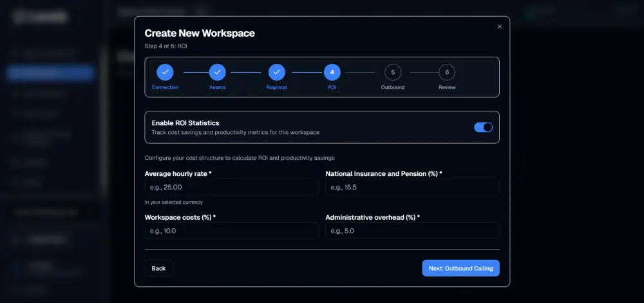Continue with Next: Outbound Calling
Image resolution: width=644 pixels, height=303 pixels.
[x=461, y=268]
